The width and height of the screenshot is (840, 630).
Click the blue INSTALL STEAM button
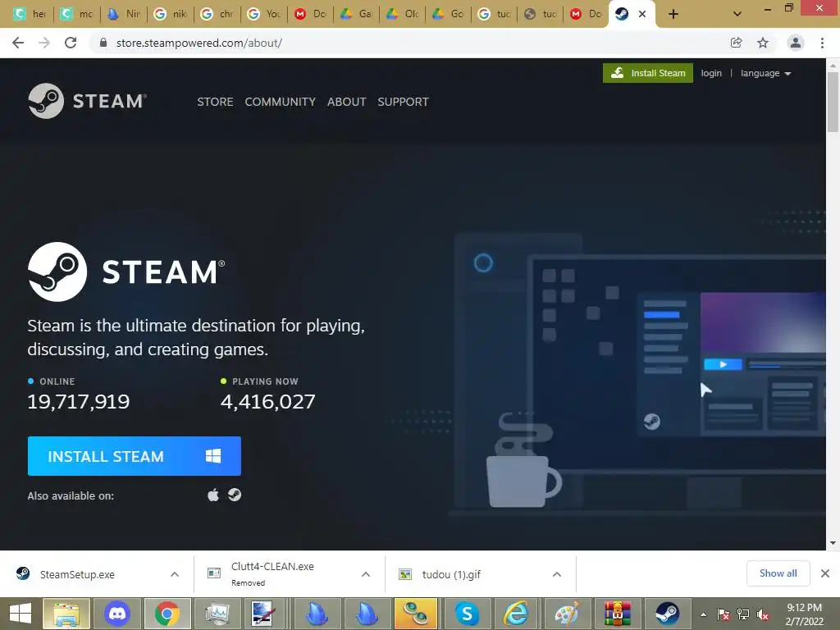134,456
